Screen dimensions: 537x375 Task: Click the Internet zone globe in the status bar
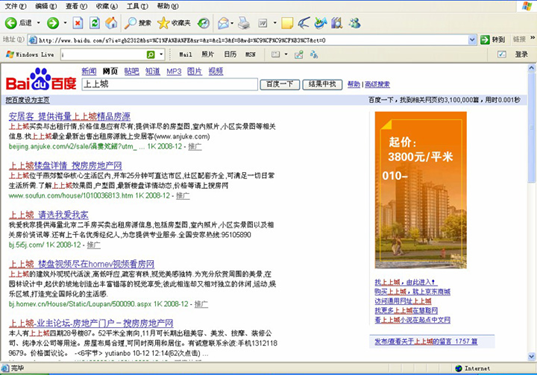(459, 368)
